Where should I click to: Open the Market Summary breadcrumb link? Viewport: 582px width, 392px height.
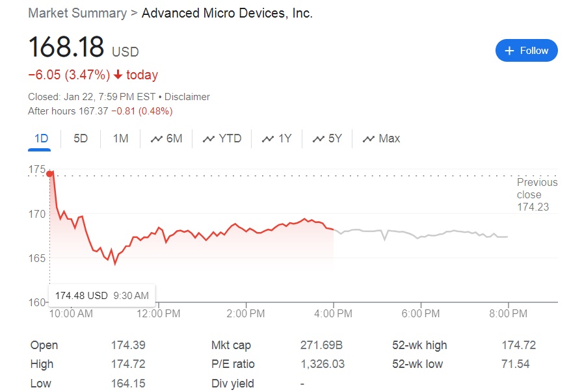(x=77, y=13)
